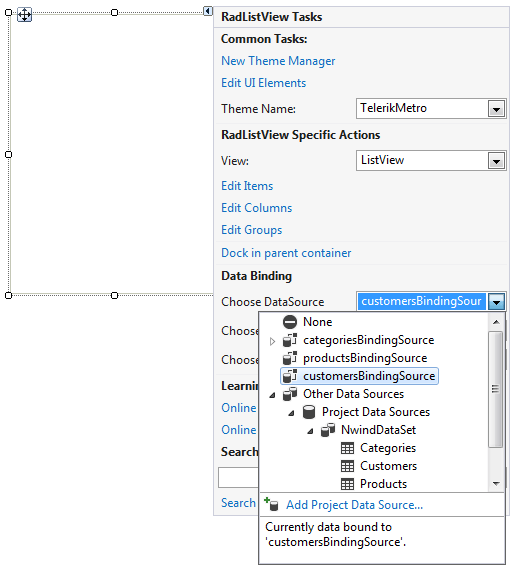Select the Categories table
Viewport: 531px width, 568px height.
[388, 448]
